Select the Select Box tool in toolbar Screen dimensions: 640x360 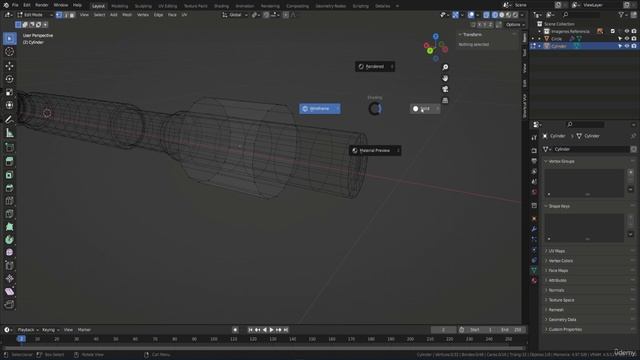click(x=9, y=38)
